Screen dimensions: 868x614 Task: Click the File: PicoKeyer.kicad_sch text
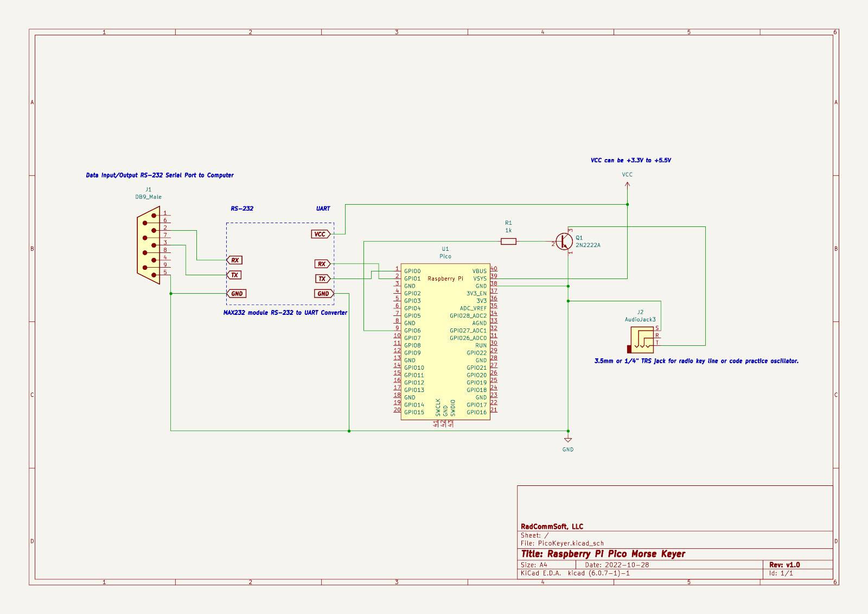tap(562, 543)
